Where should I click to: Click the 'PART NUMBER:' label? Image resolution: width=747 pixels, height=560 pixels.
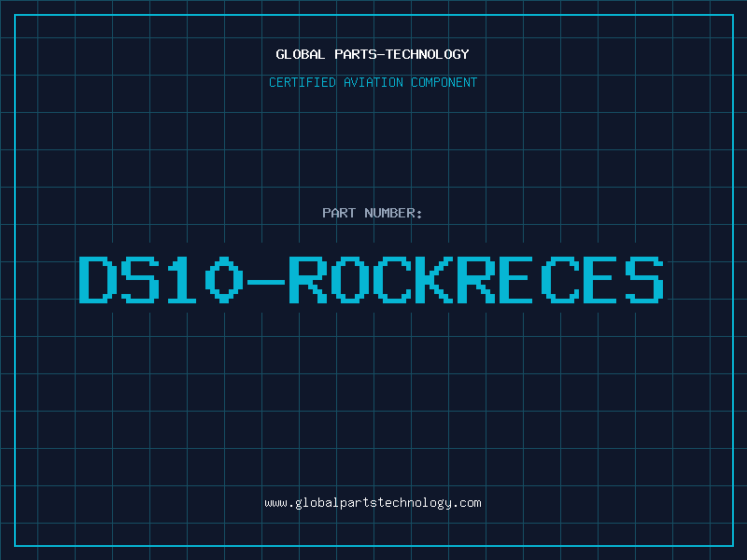373,214
